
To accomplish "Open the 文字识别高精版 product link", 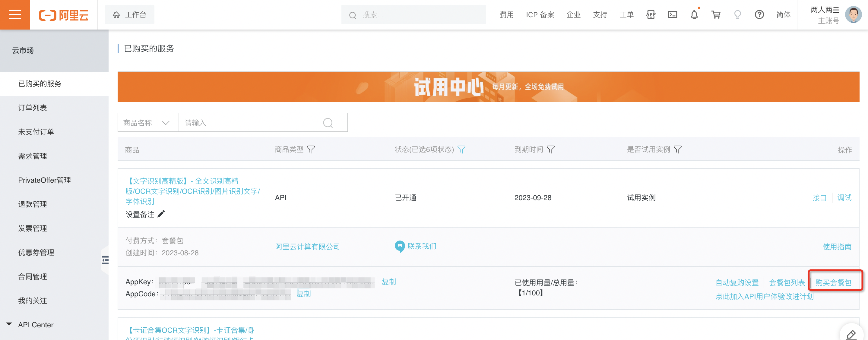I will (192, 191).
